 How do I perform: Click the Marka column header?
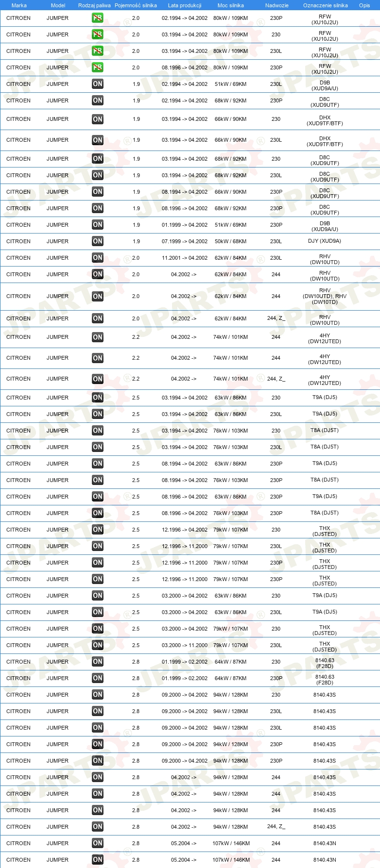[19, 5]
